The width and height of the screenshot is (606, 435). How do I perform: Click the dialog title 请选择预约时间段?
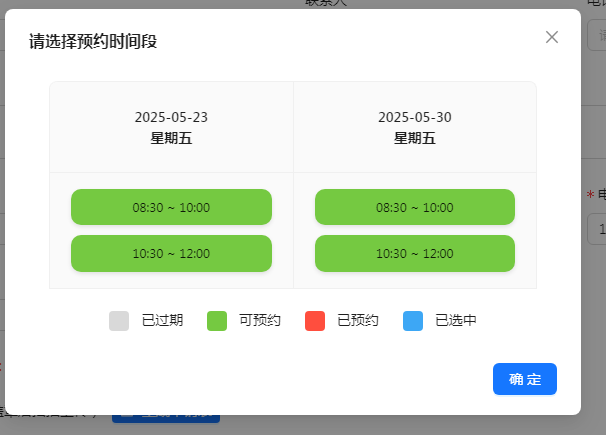click(x=93, y=41)
